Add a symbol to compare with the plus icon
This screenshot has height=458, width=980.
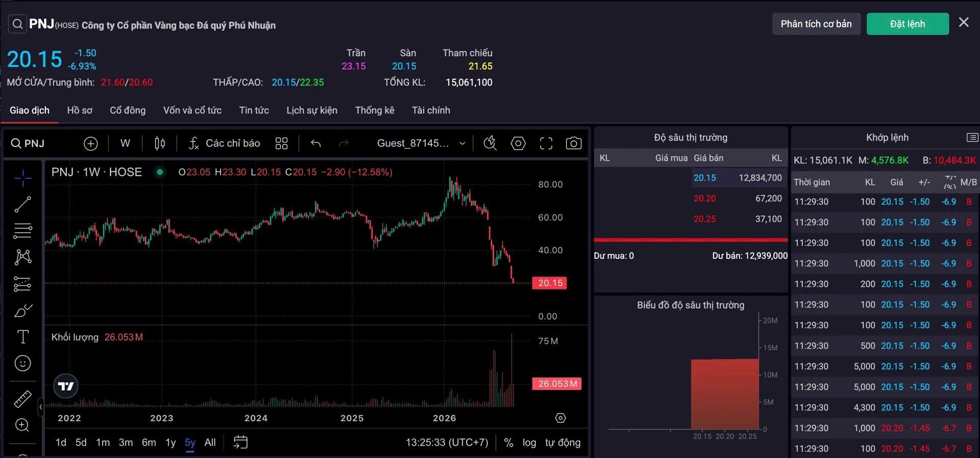(91, 144)
